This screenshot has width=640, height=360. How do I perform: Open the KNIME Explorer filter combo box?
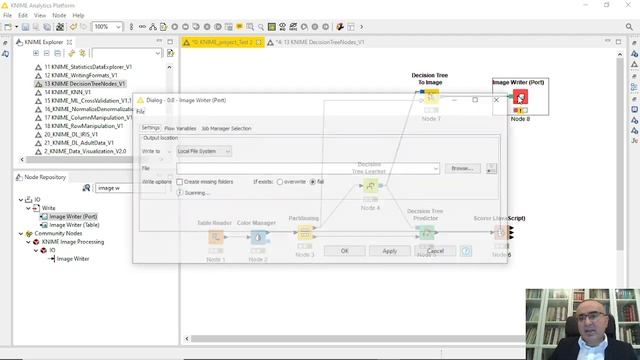pos(127,53)
